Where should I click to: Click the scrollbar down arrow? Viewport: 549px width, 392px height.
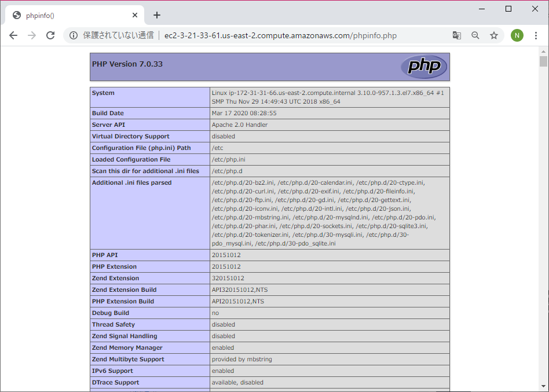click(543, 386)
